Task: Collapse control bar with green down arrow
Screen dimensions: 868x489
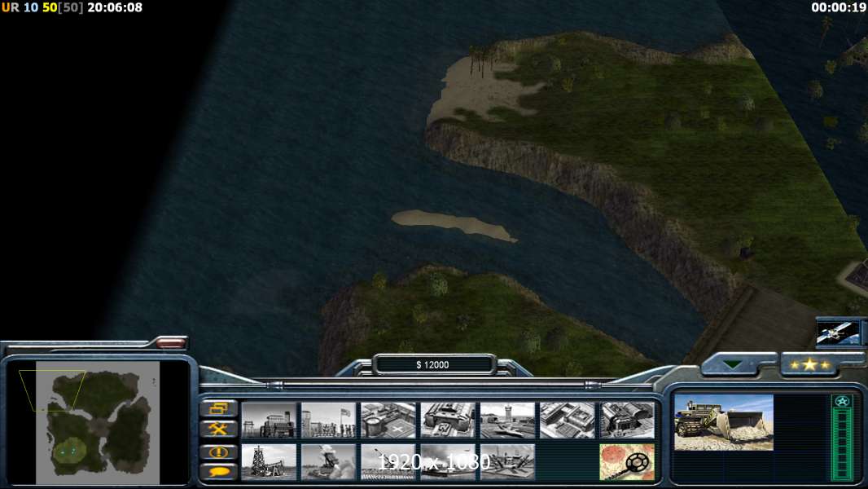Action: point(734,365)
